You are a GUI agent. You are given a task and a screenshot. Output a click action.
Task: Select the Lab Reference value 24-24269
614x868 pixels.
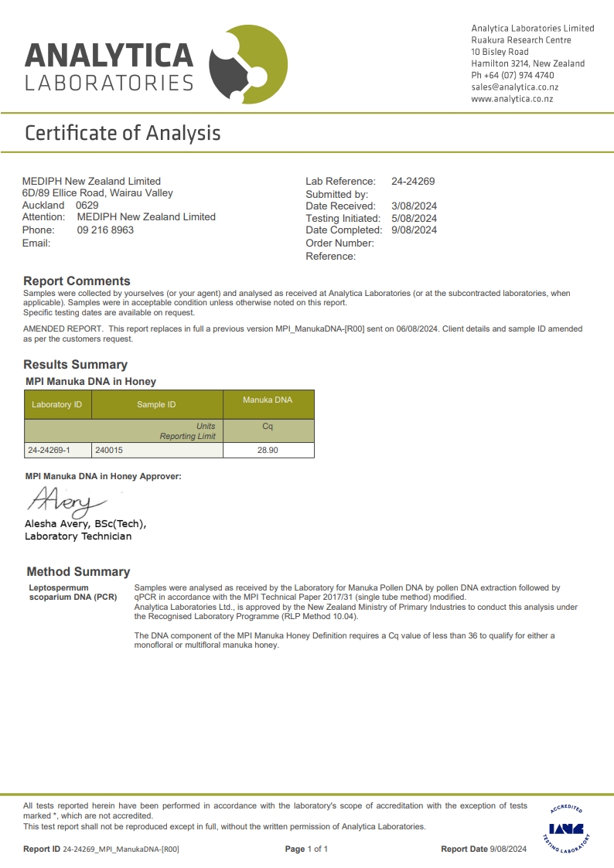(x=413, y=181)
